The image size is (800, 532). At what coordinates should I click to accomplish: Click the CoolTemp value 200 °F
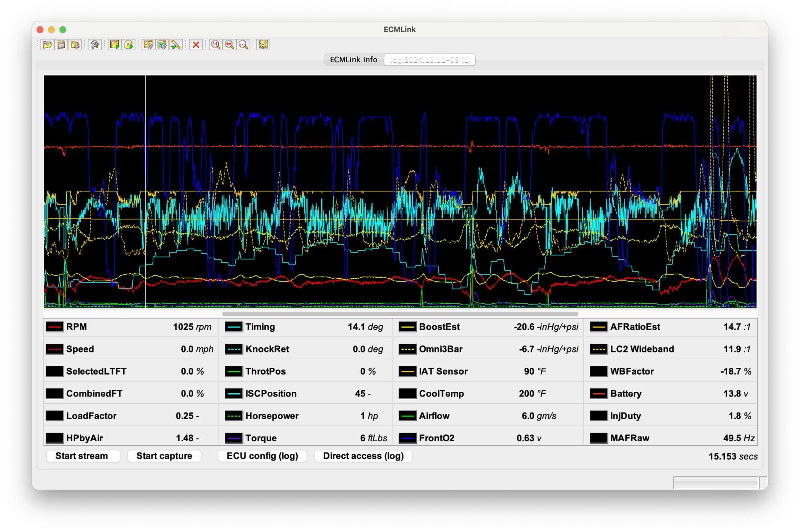point(532,394)
